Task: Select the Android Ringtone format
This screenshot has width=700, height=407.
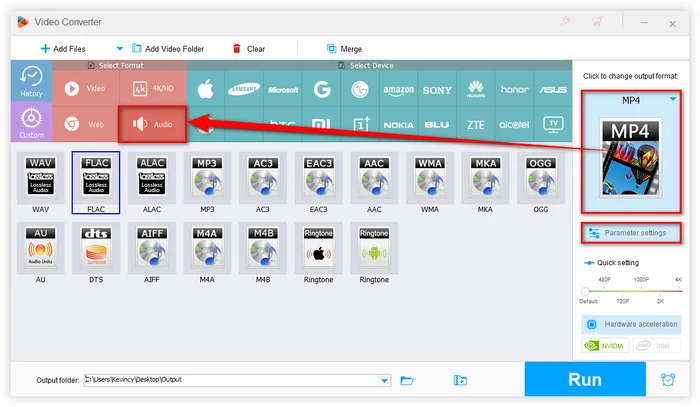Action: [x=374, y=248]
